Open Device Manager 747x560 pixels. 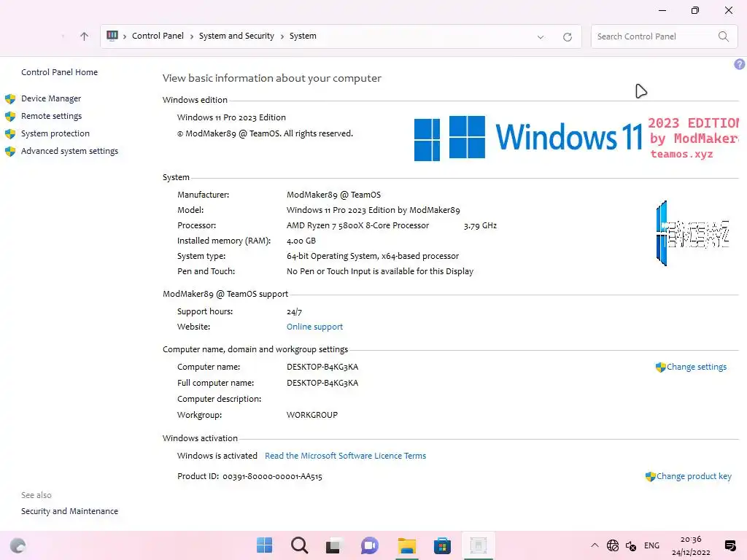51,98
